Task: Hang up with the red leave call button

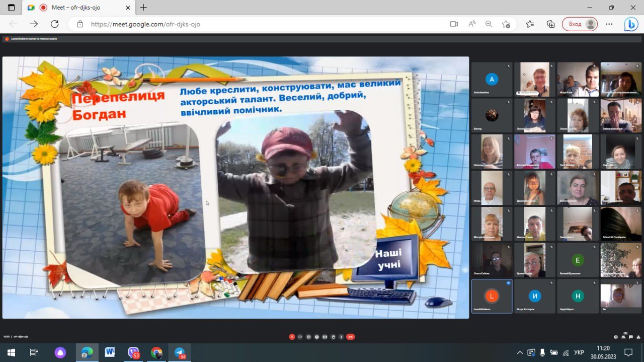Action: (351, 337)
